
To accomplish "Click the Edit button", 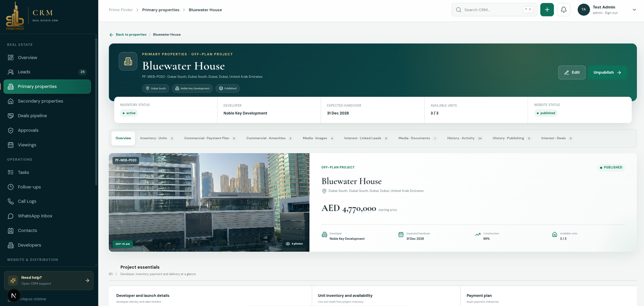I will pos(572,72).
